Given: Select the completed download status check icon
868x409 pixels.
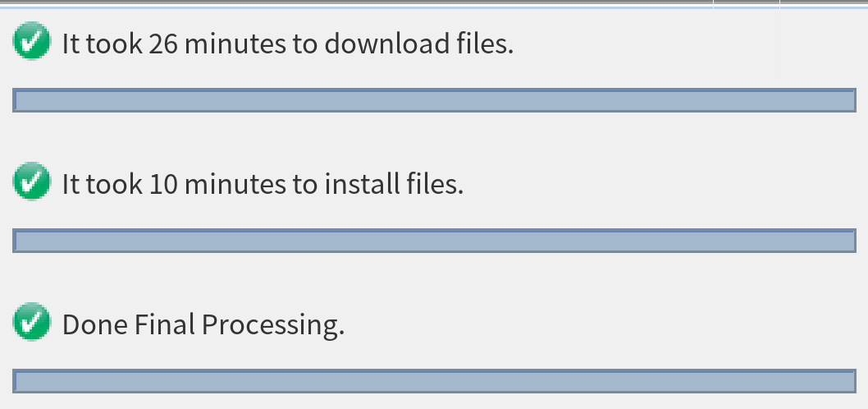Looking at the screenshot, I should [x=32, y=43].
